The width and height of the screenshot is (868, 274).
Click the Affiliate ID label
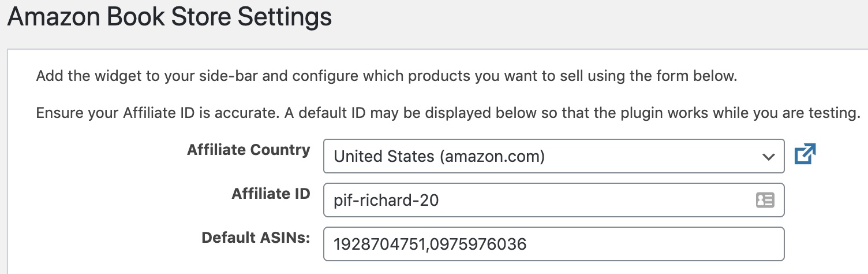271,194
